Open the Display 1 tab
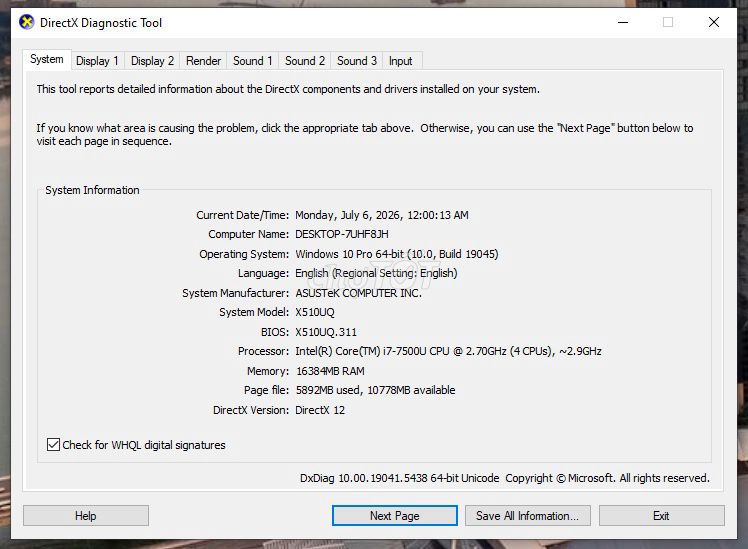Image resolution: width=748 pixels, height=549 pixels. click(x=97, y=61)
